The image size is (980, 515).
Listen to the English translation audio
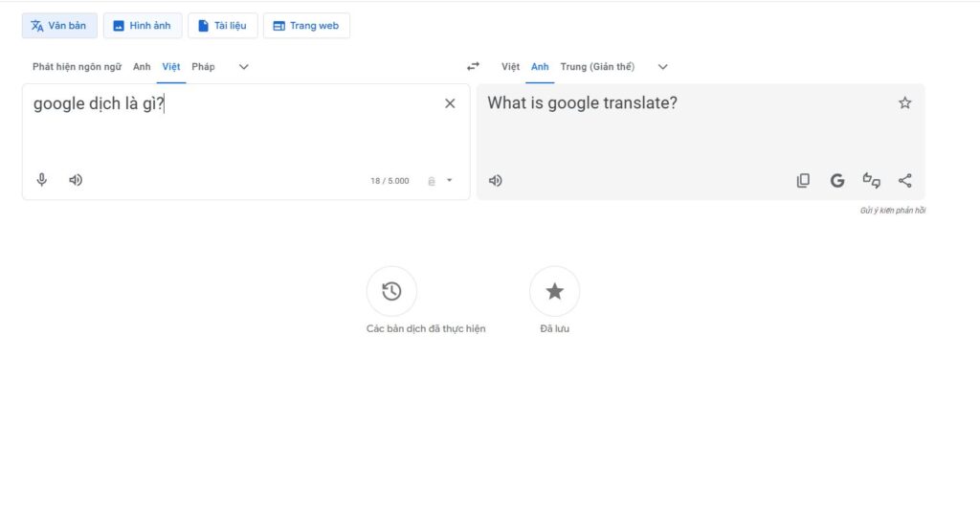(495, 181)
